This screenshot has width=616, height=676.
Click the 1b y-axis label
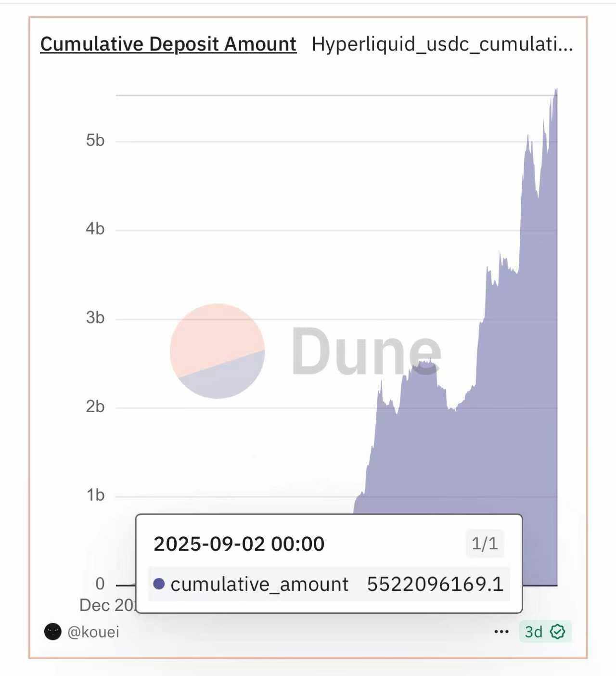95,495
